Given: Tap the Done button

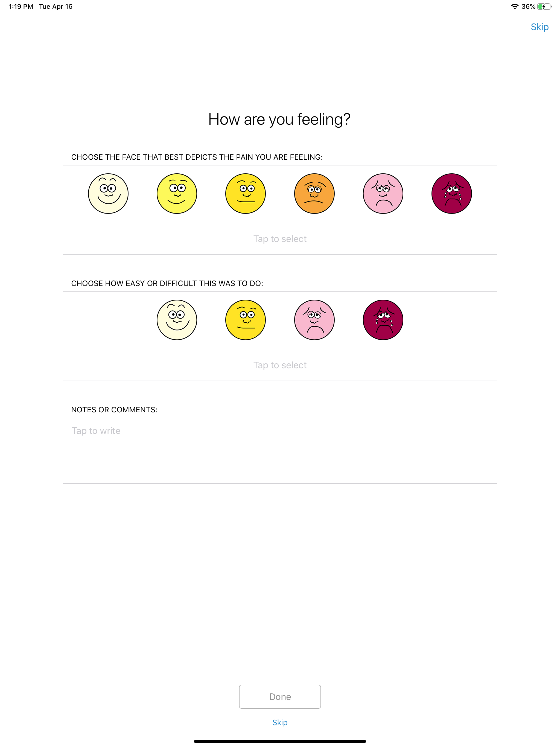Looking at the screenshot, I should click(x=280, y=696).
